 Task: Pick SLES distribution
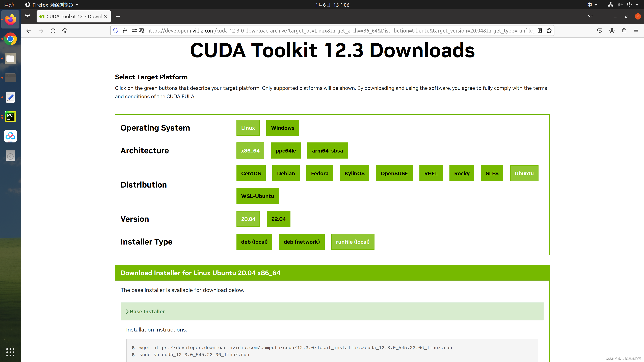click(492, 173)
